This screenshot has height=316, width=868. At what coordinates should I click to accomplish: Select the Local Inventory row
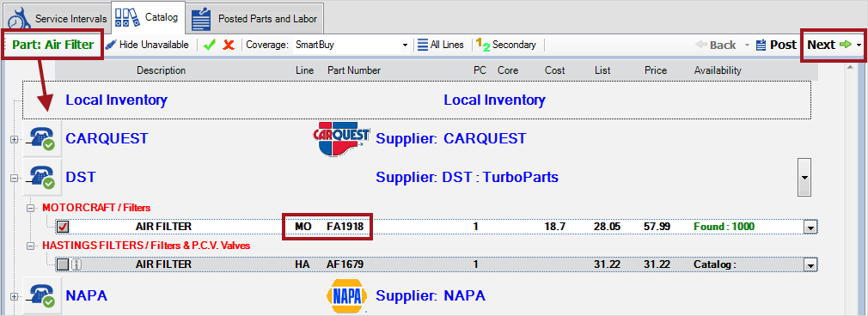pos(416,100)
